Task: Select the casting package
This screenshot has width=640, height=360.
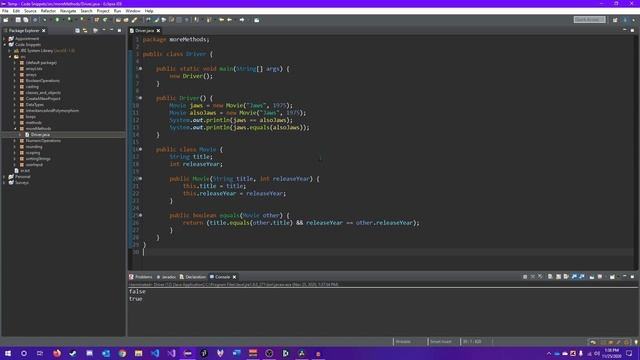Action: click(32, 87)
